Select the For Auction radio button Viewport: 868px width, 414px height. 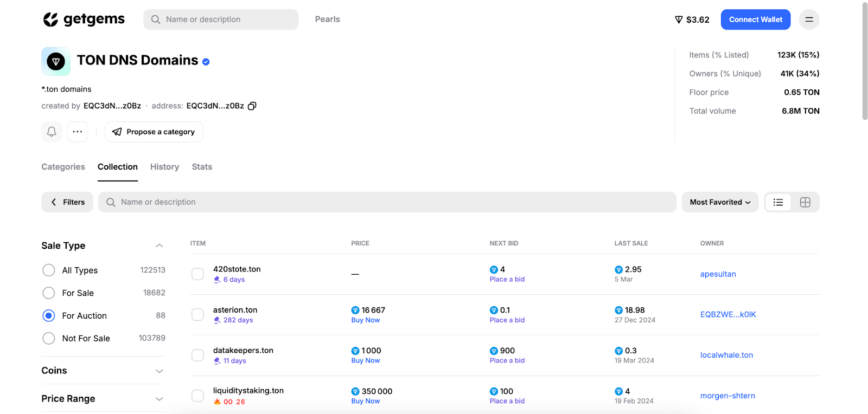[x=49, y=315]
